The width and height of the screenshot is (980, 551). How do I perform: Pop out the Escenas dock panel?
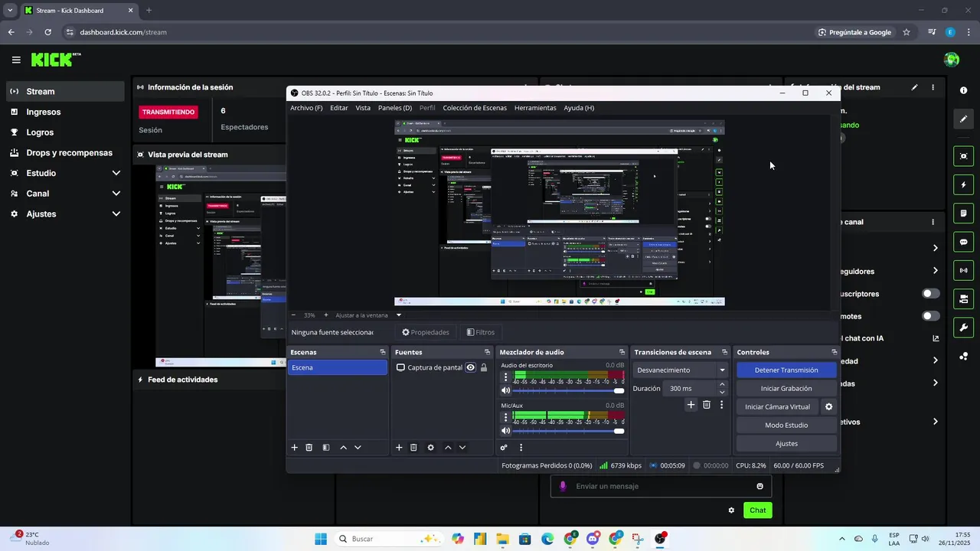(383, 352)
